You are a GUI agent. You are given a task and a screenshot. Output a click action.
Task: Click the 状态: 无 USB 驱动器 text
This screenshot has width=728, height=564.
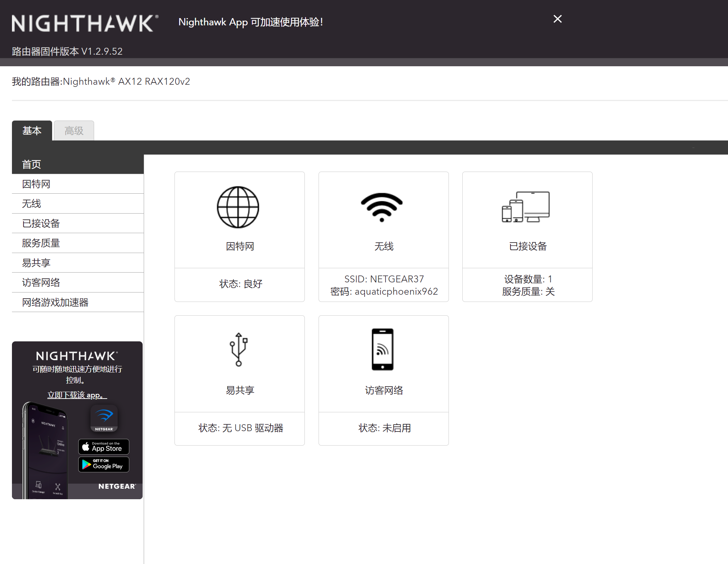[241, 428]
